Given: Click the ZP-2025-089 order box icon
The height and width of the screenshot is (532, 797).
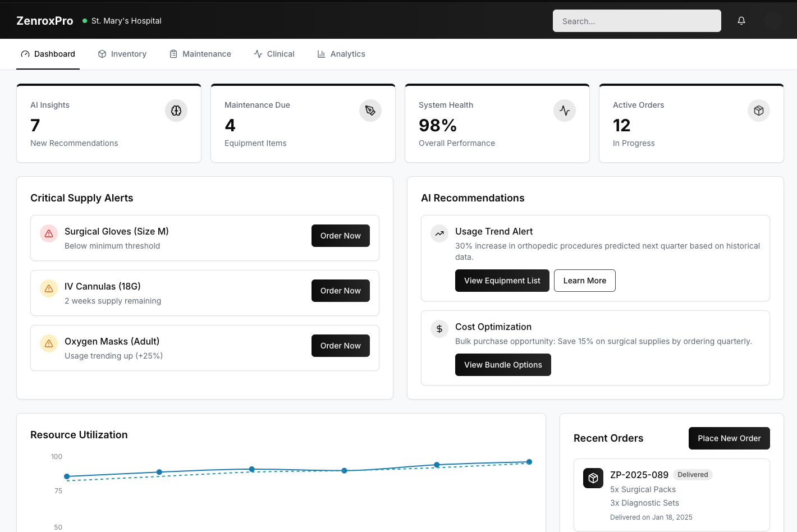Looking at the screenshot, I should pos(593,478).
